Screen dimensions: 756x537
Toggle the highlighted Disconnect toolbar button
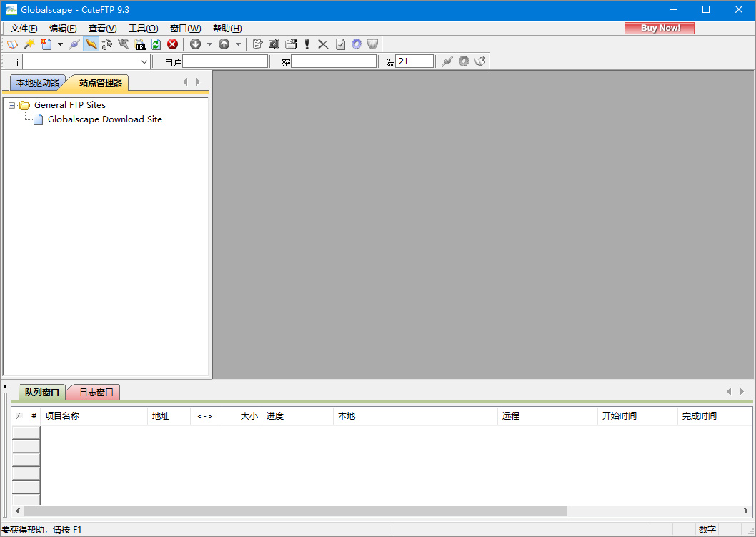point(91,44)
